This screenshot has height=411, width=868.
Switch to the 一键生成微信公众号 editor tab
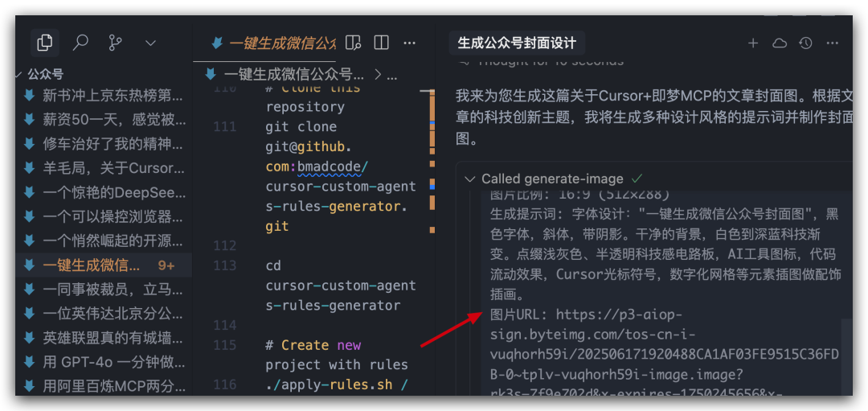pos(273,43)
